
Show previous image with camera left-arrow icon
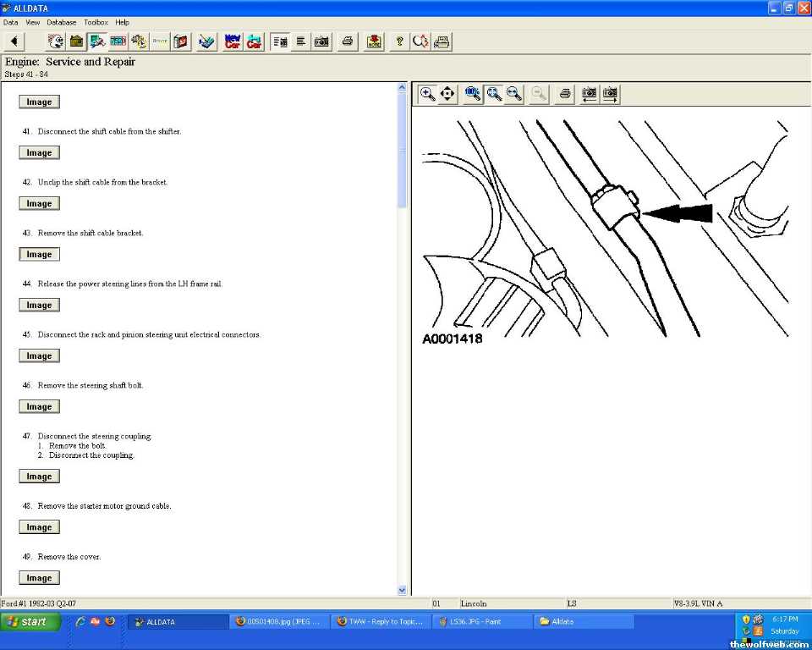click(589, 94)
